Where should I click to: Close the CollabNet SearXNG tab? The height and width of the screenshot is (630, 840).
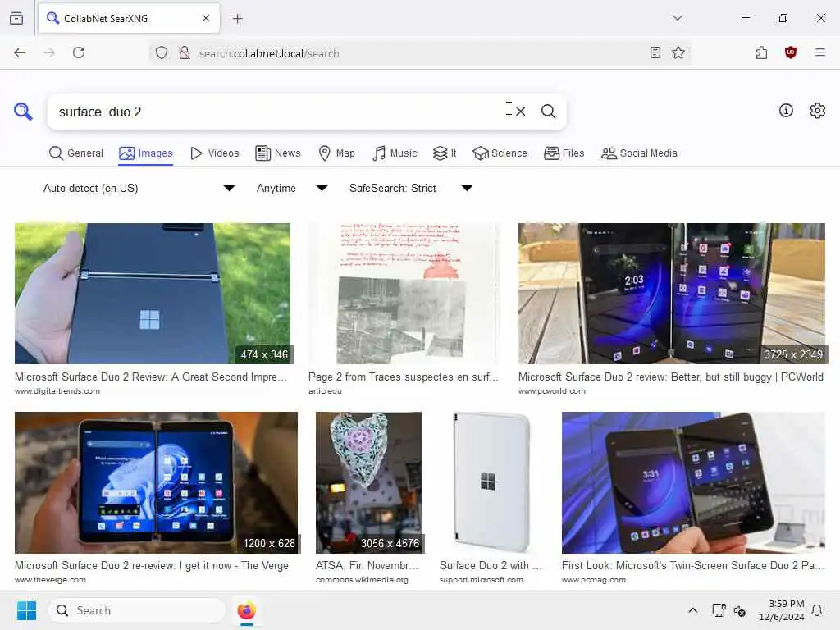coord(206,18)
